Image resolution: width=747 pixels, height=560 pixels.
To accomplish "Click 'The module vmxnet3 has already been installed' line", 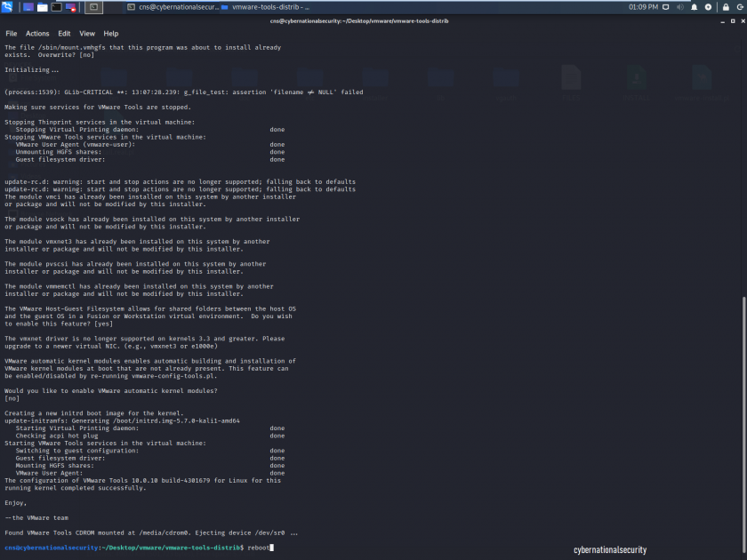I will tap(137, 242).
